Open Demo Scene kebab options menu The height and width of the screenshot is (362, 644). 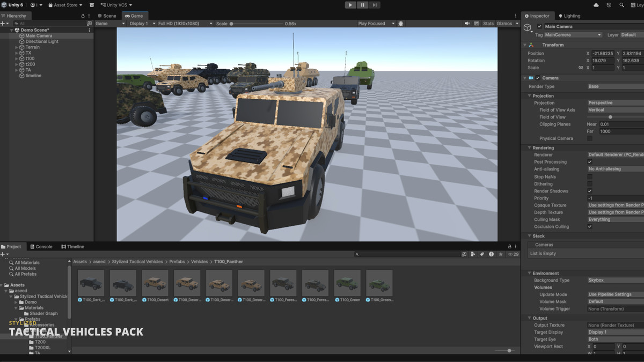[89, 30]
